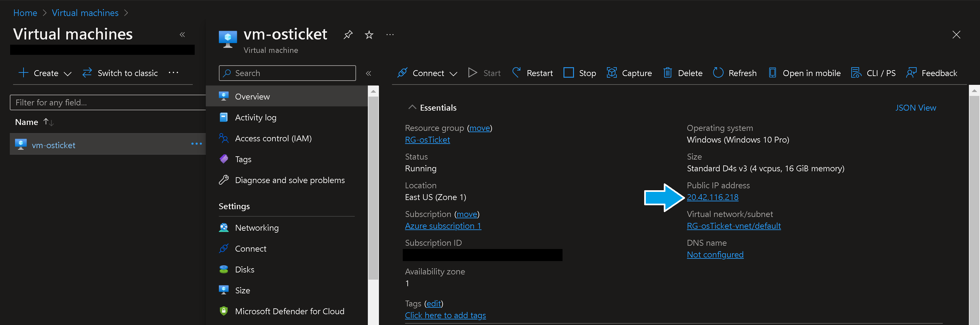Click Open in mobile

(804, 73)
